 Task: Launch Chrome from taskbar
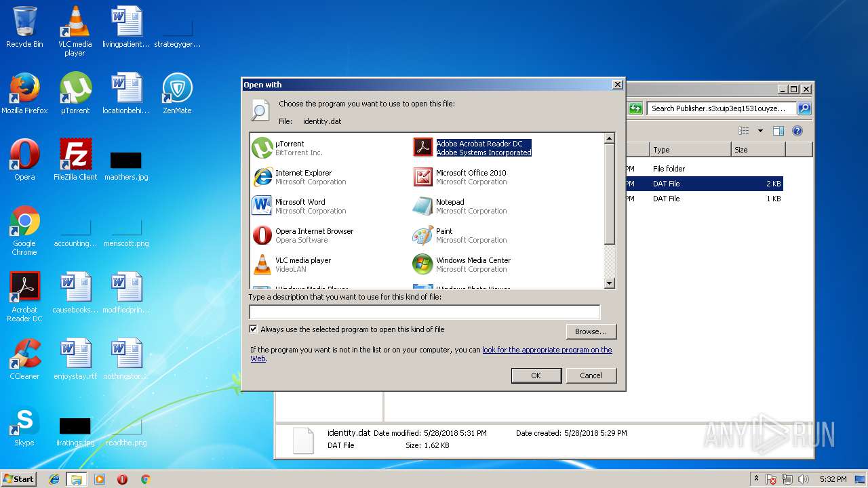click(x=145, y=479)
